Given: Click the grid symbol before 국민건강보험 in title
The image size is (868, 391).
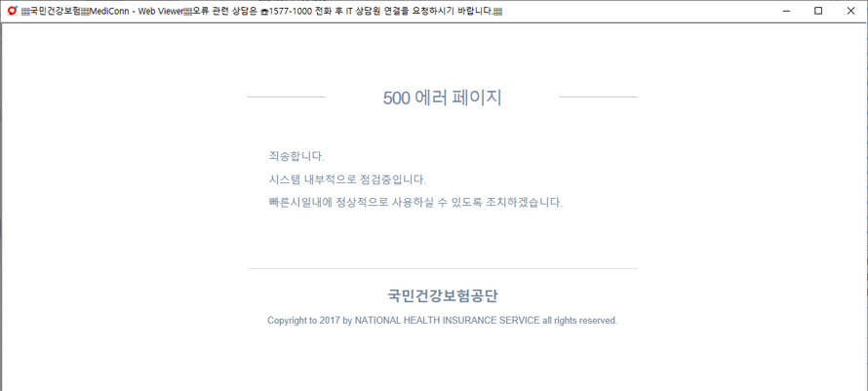Looking at the screenshot, I should [25, 12].
